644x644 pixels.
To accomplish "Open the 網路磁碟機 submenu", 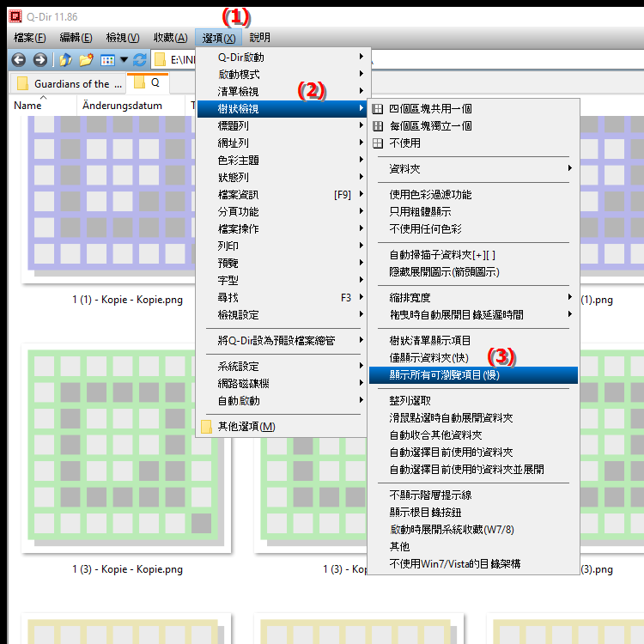I will coord(283,384).
